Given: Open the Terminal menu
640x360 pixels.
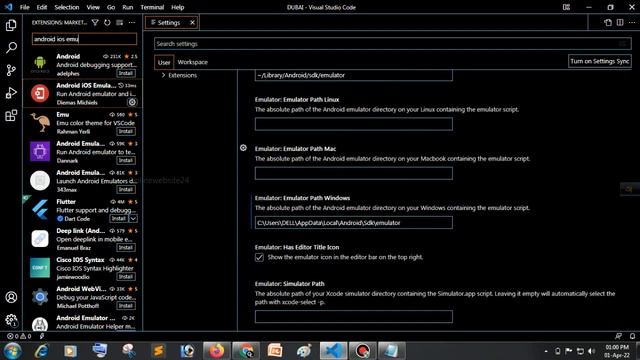Looking at the screenshot, I should [x=152, y=7].
